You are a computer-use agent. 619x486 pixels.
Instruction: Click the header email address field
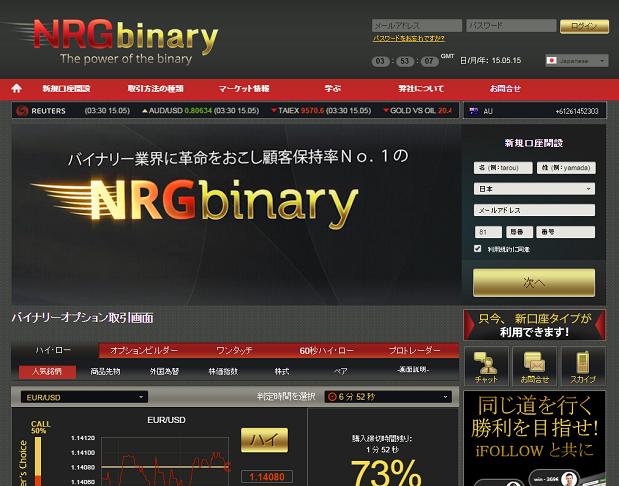pos(417,26)
